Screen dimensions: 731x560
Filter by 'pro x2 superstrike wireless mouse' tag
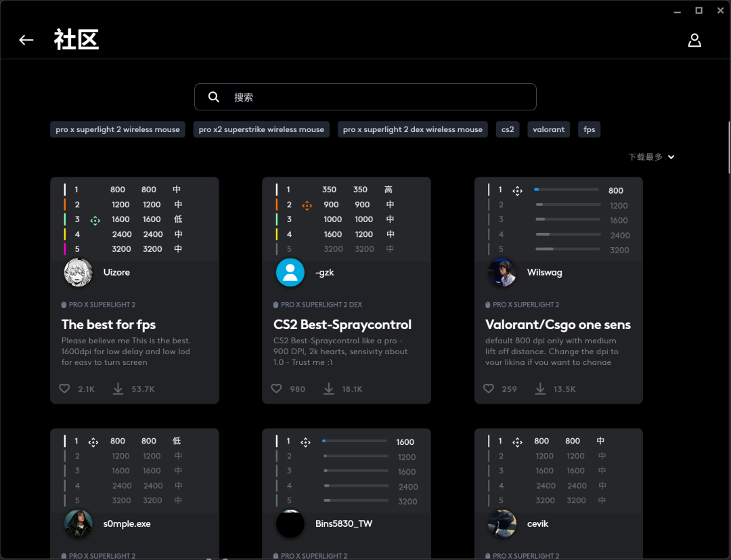tap(261, 129)
